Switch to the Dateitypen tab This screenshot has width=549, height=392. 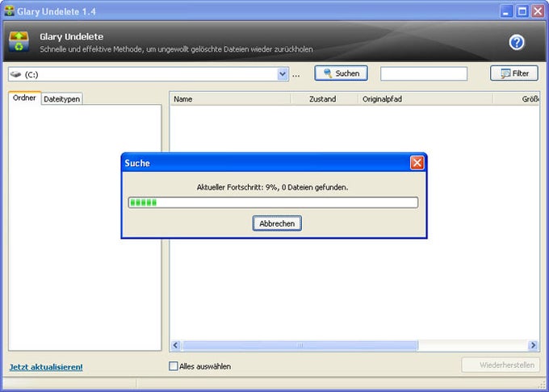coord(62,99)
